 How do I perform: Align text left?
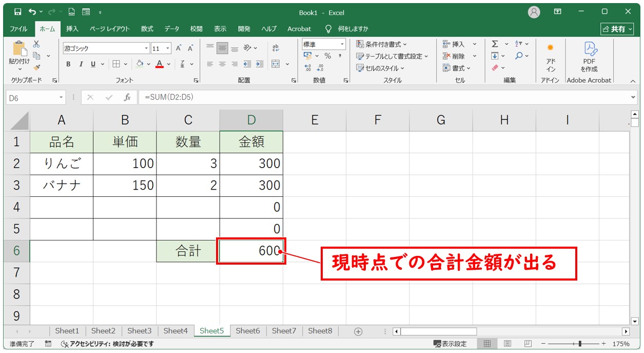pos(210,64)
